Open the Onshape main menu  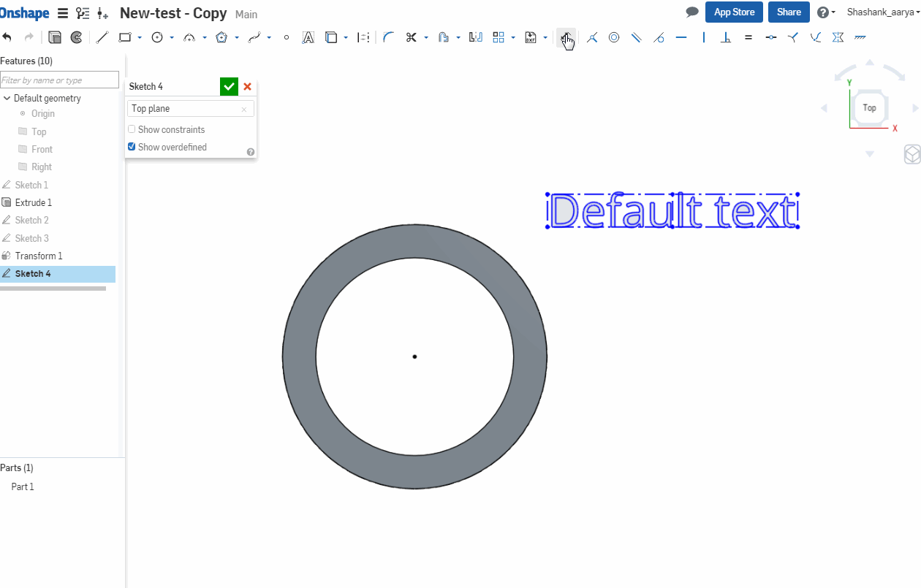[63, 12]
